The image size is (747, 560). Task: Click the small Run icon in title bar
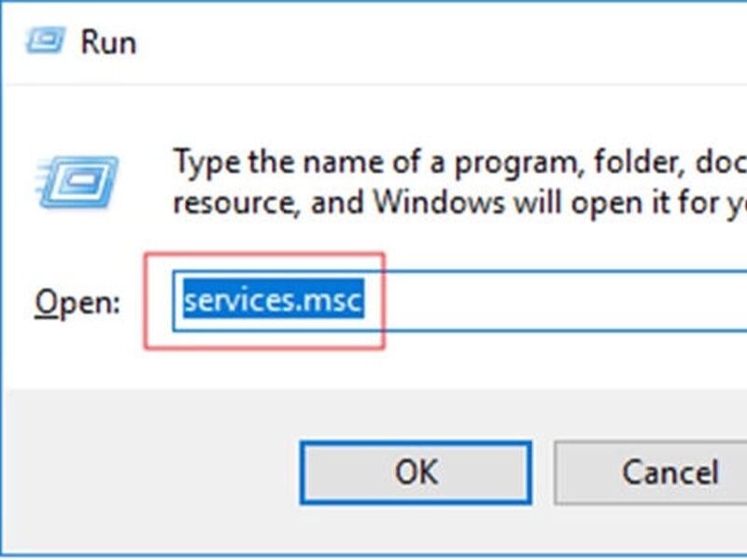pos(45,40)
